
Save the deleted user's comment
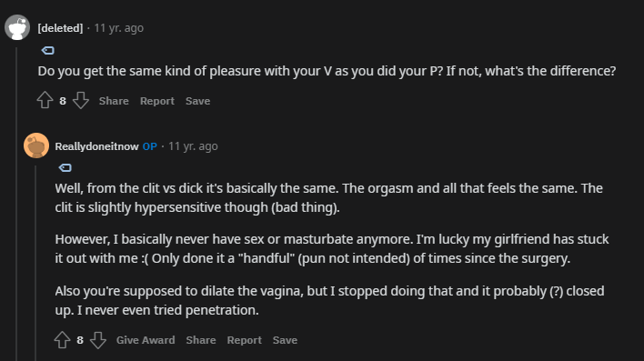[197, 101]
